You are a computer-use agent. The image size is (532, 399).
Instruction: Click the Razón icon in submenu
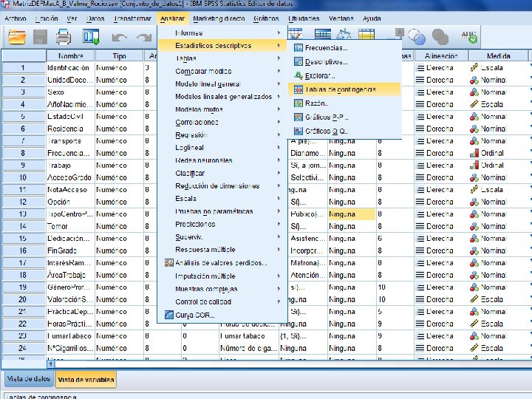point(299,103)
